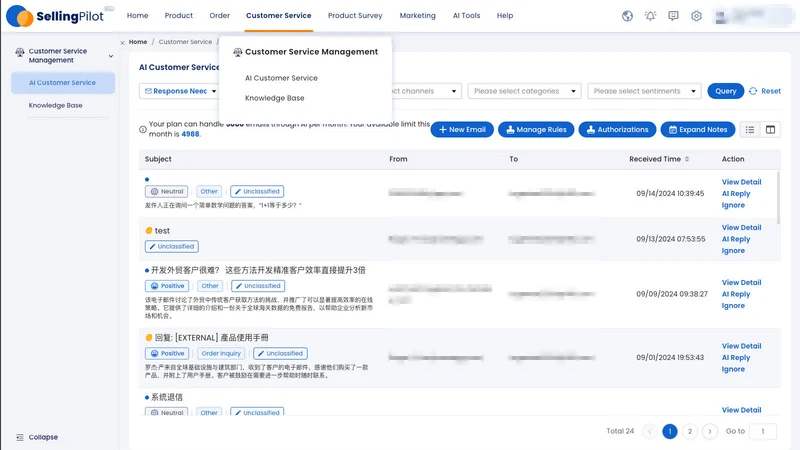Switch to list view layout icon
Screen dimensions: 800x450
749,130
